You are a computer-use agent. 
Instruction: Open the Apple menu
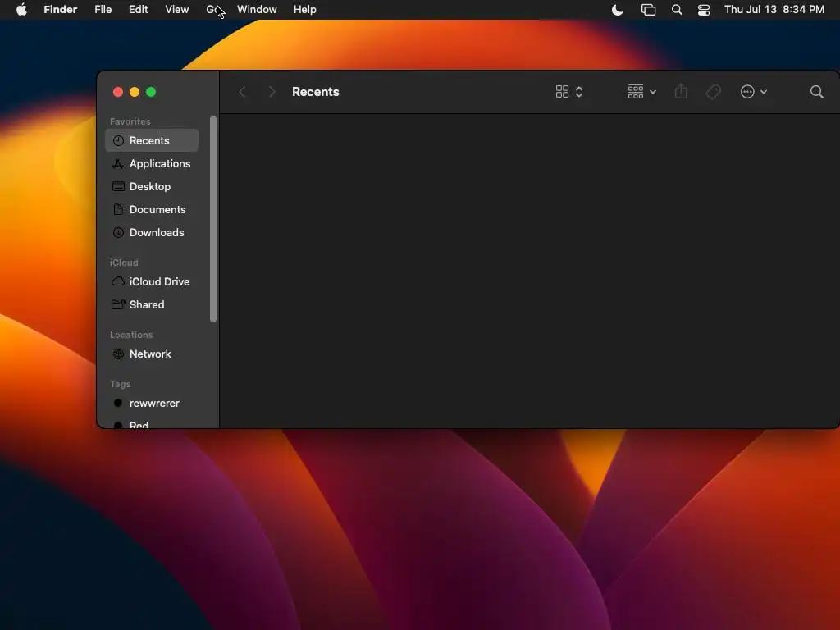[x=21, y=10]
